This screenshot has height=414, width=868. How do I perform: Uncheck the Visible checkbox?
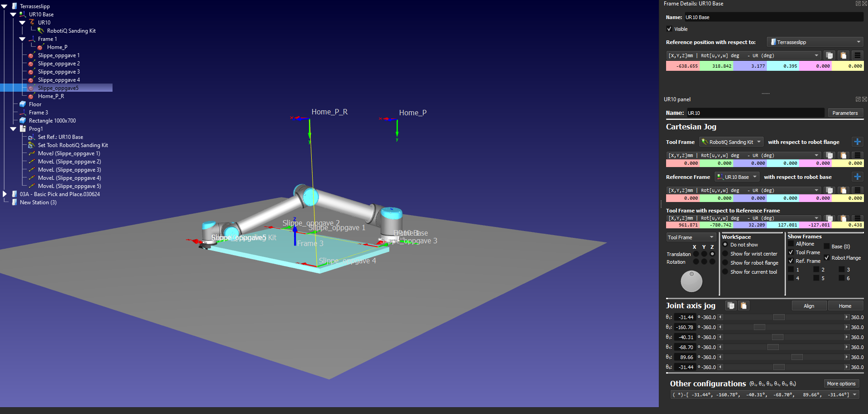pos(669,29)
